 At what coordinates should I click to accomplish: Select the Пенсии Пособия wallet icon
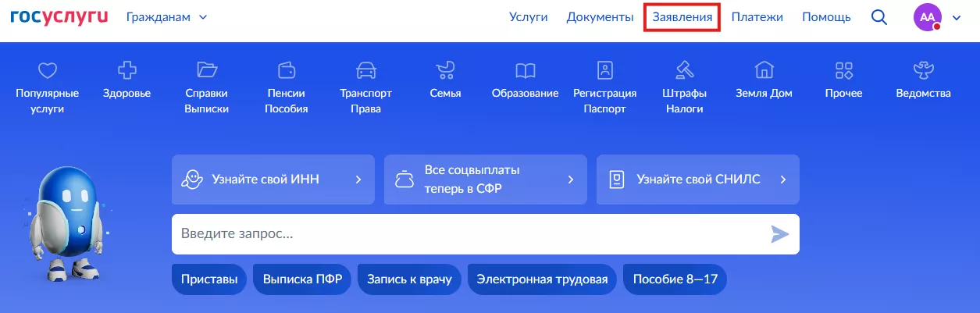286,70
